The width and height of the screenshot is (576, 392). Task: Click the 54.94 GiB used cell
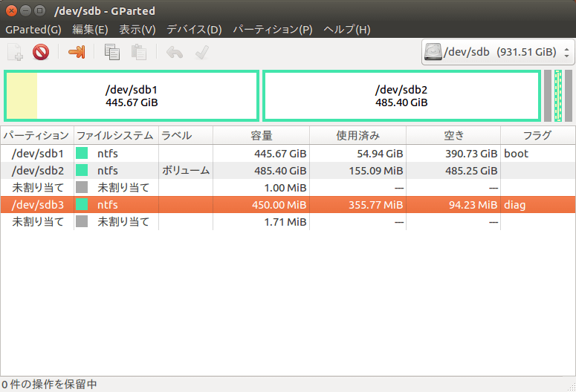coord(357,154)
